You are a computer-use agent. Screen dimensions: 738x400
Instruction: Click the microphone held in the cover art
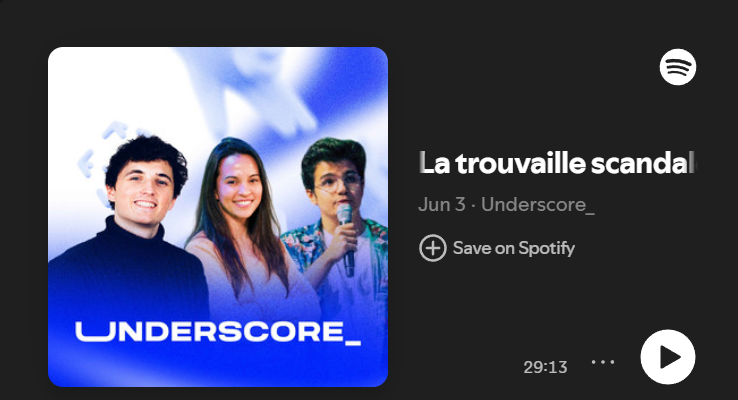tap(346, 238)
